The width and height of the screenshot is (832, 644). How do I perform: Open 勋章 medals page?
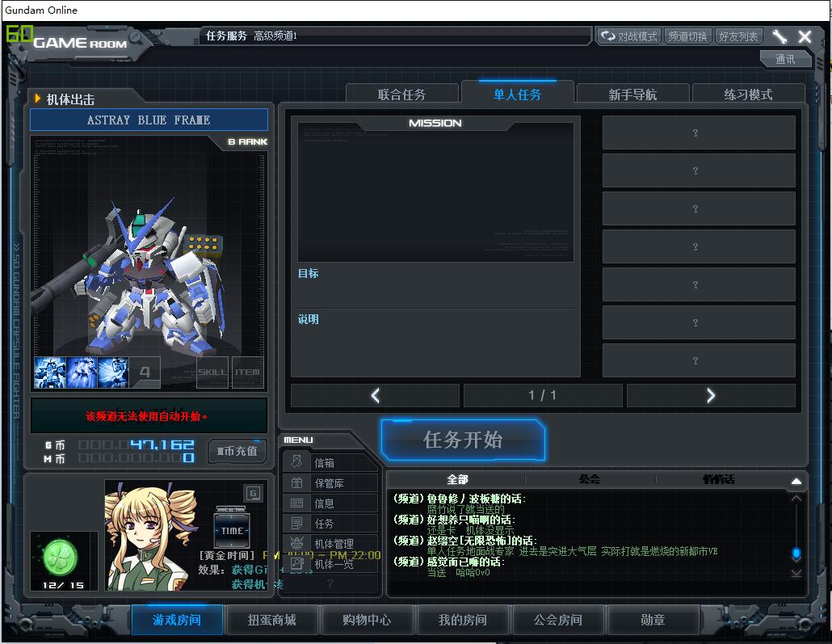click(653, 620)
